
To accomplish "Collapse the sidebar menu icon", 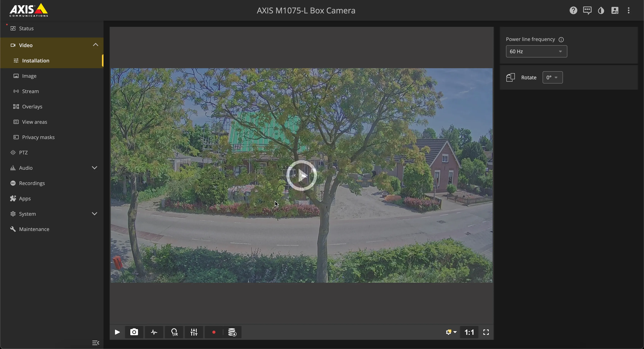I will coord(95,343).
